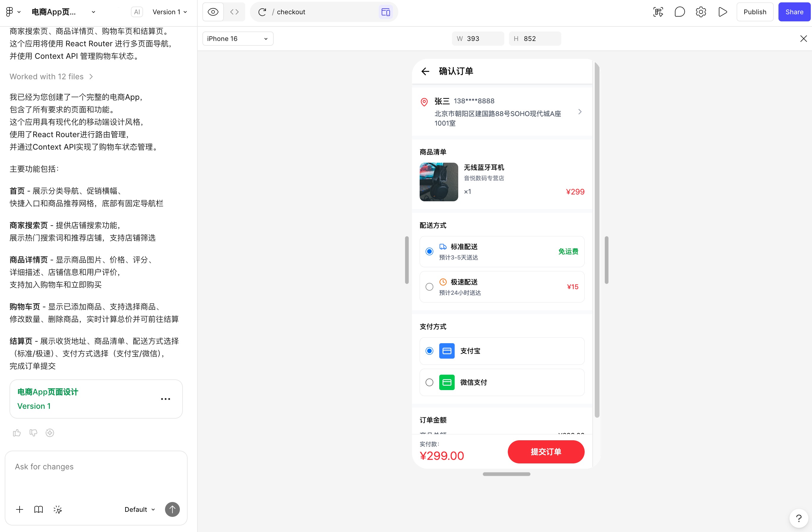This screenshot has width=812, height=532.
Task: Toggle the device frame preview icon
Action: coord(386,12)
